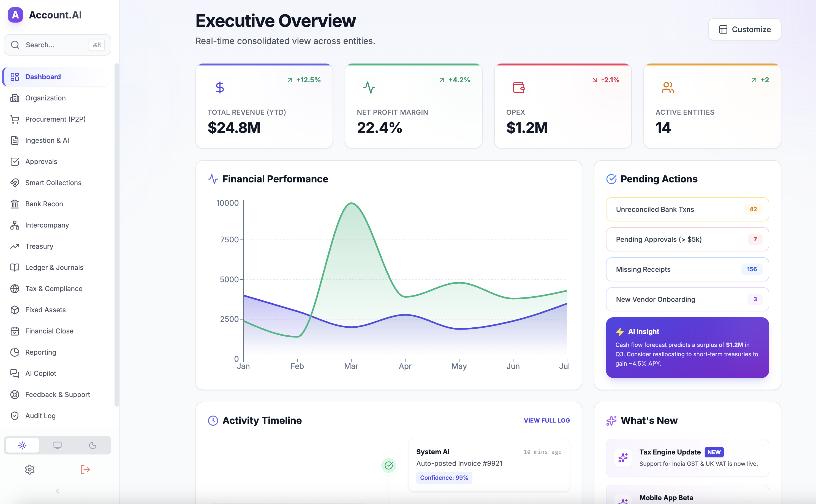The width and height of the screenshot is (816, 504).
Task: Click the wallet OPEX icon
Action: pos(518,87)
